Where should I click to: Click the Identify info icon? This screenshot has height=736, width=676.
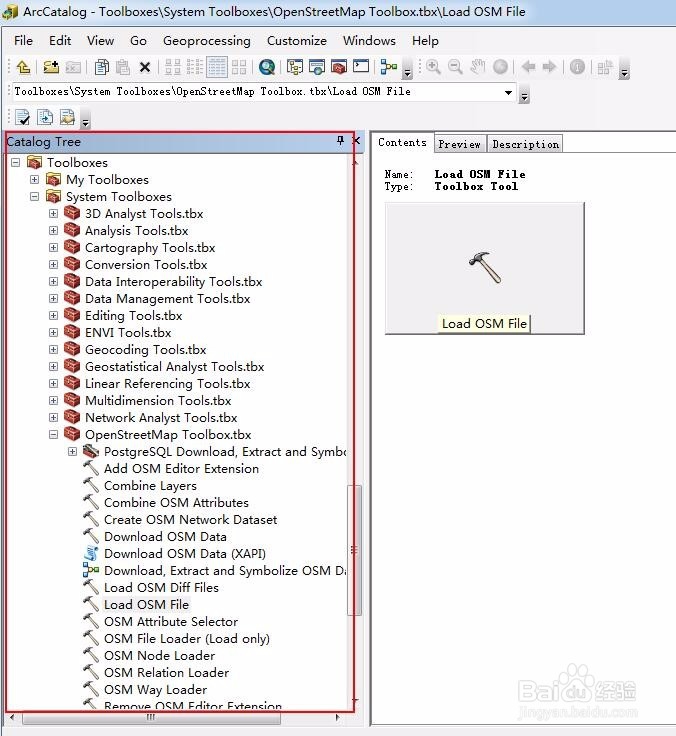[x=577, y=67]
